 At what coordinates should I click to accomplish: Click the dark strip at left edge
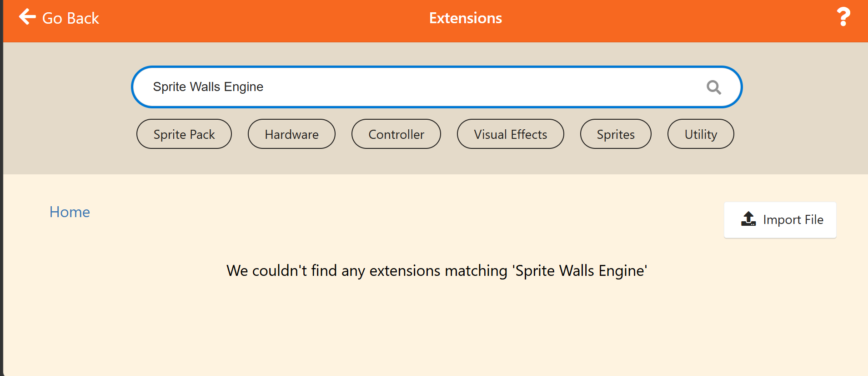coord(1,188)
